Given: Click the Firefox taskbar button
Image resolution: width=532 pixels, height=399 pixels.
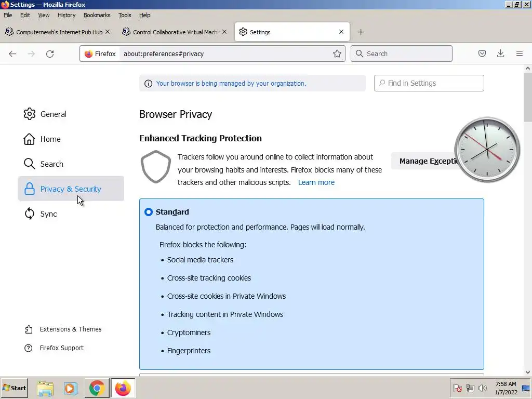Looking at the screenshot, I should (x=123, y=388).
